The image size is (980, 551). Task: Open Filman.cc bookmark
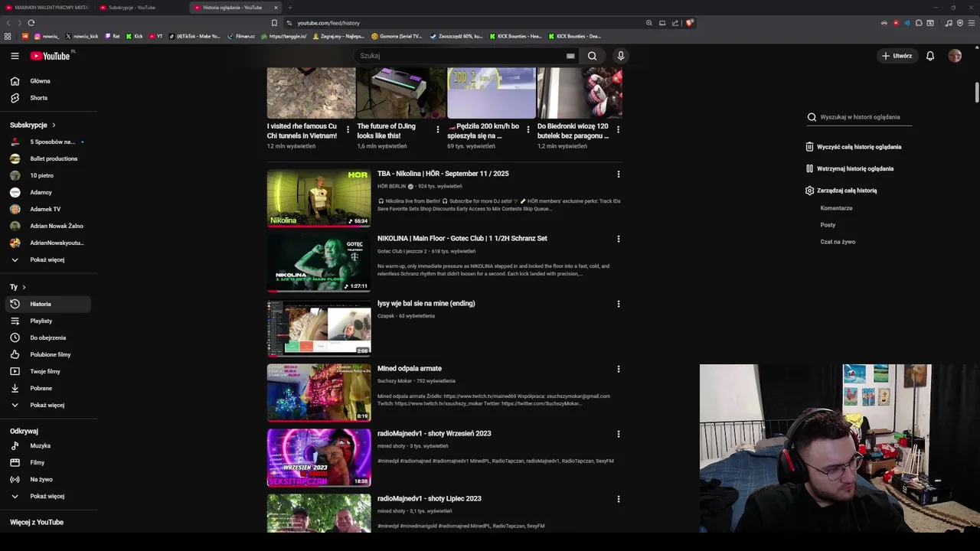(x=241, y=36)
